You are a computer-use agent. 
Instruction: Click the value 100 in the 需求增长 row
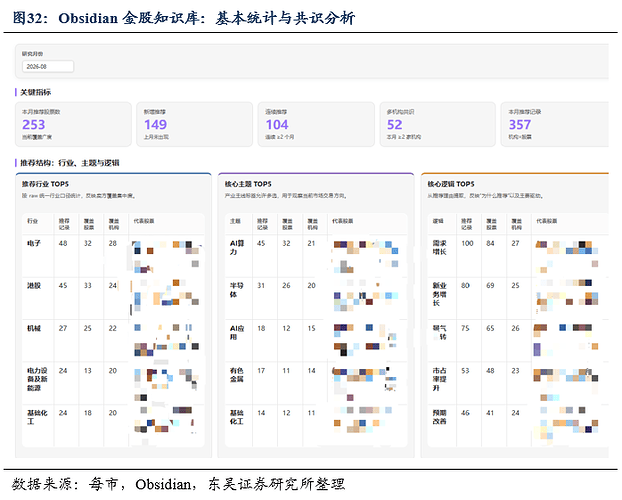click(467, 243)
